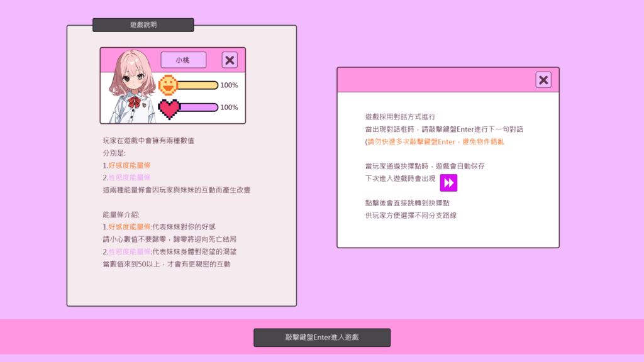Image resolution: width=644 pixels, height=362 pixels.
Task: Click the line '供玩家方便選擇不同分支路線'
Action: click(x=411, y=216)
